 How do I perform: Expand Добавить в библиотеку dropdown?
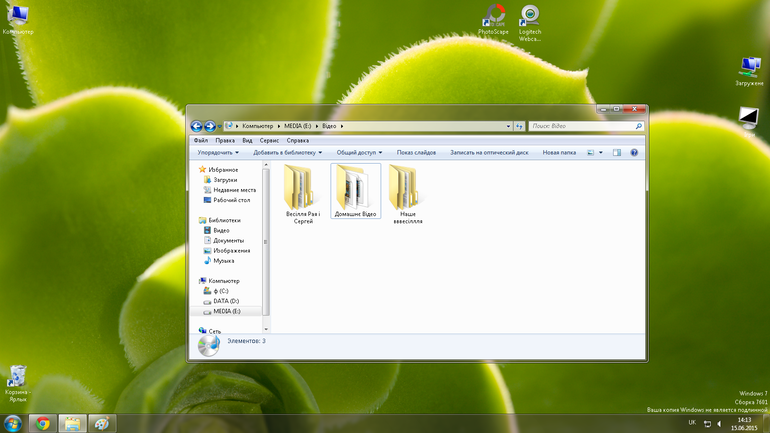pyautogui.click(x=288, y=153)
